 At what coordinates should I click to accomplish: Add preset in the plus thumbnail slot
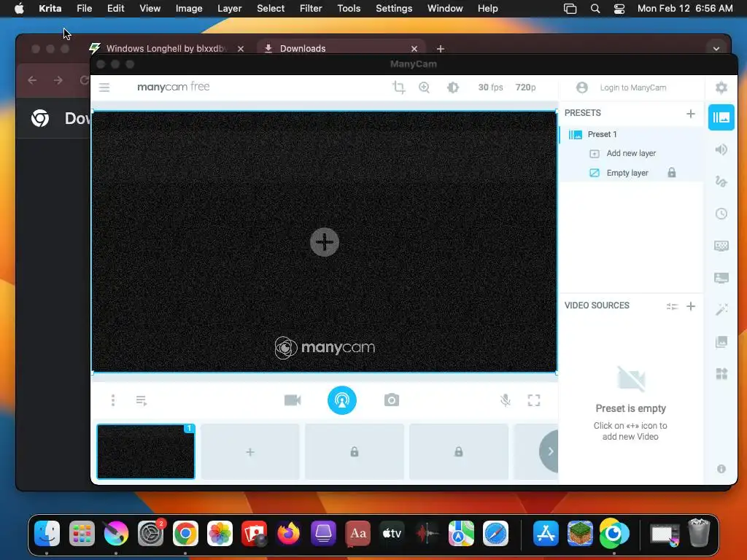pos(250,451)
